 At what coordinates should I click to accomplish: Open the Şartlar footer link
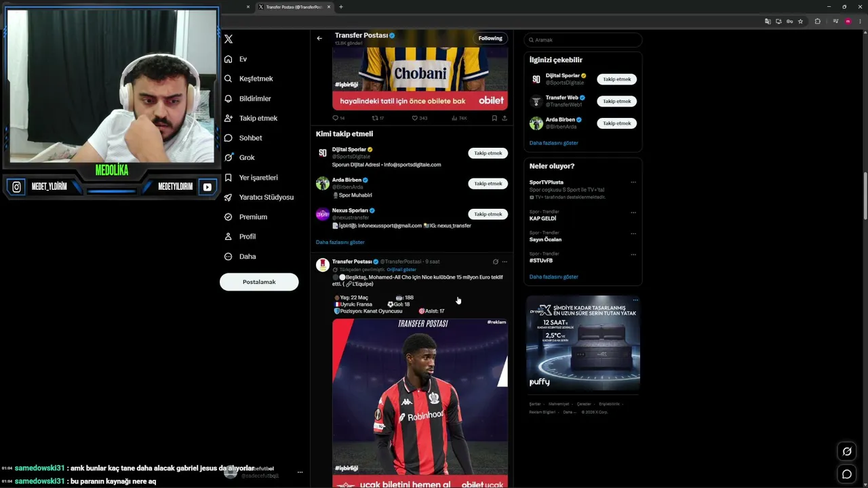pyautogui.click(x=535, y=404)
